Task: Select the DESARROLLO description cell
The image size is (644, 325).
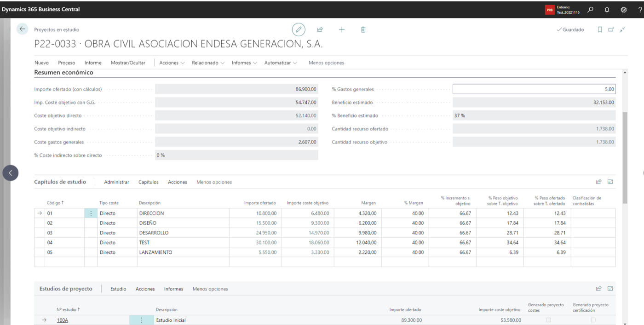Action: (x=183, y=233)
